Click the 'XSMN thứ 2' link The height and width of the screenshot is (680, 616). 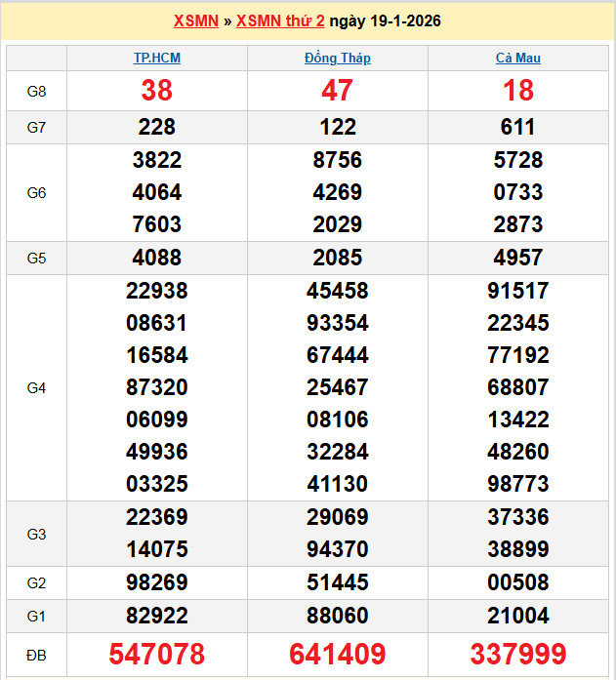pos(280,21)
